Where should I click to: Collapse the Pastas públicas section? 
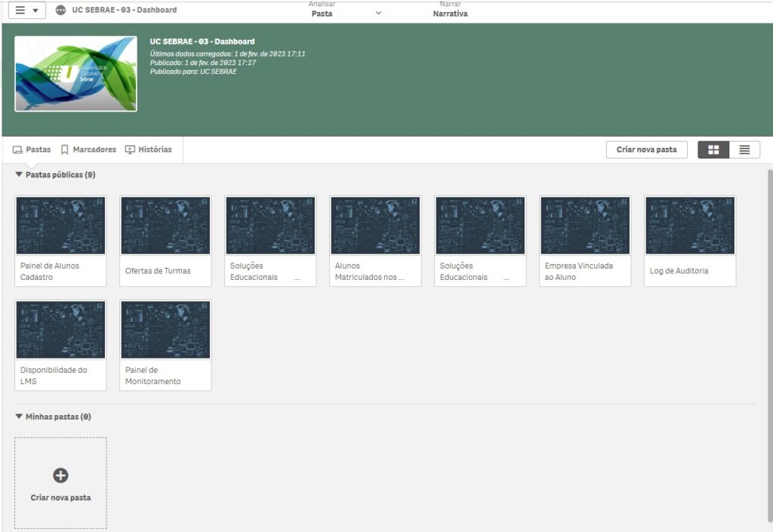click(x=19, y=175)
